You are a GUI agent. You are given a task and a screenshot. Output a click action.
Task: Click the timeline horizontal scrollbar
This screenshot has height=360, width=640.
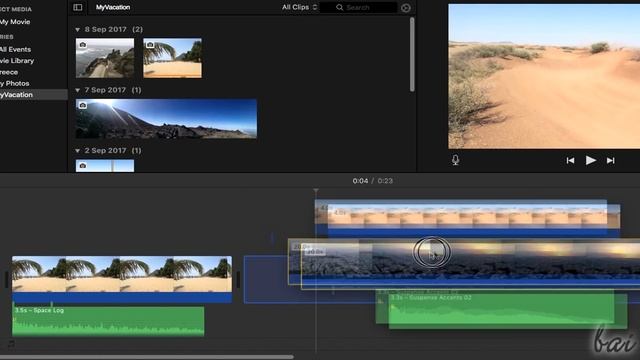pyautogui.click(x=147, y=357)
